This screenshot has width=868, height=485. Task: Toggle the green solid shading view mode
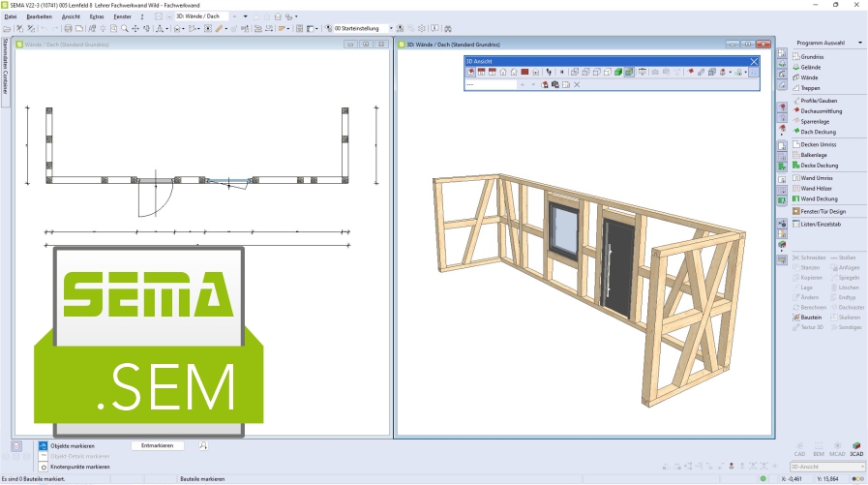(x=616, y=72)
